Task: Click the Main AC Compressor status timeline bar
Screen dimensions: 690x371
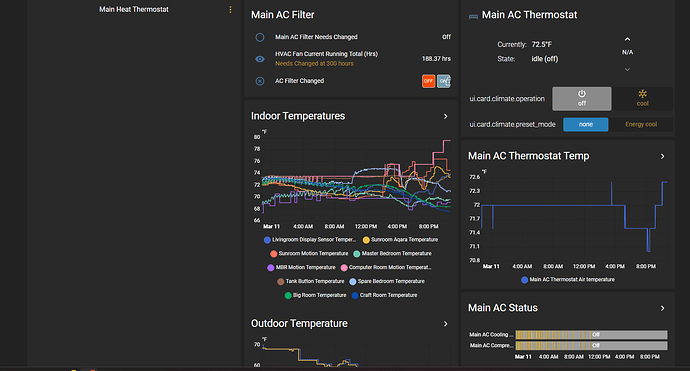Action: pyautogui.click(x=591, y=345)
